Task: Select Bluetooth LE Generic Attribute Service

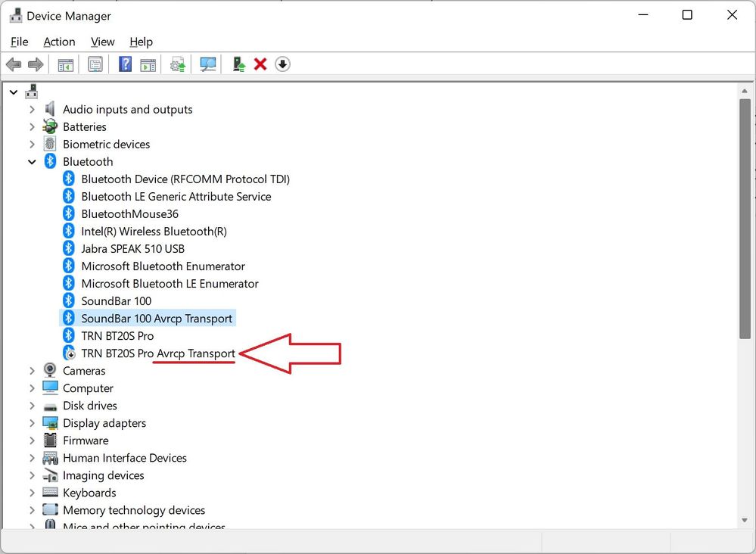Action: pos(176,196)
